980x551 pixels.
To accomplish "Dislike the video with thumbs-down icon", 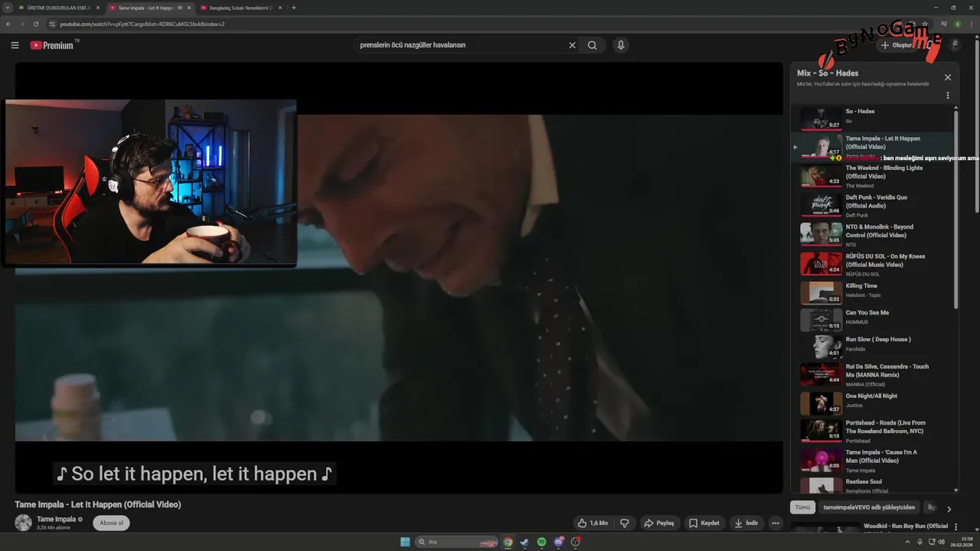I will coord(625,523).
